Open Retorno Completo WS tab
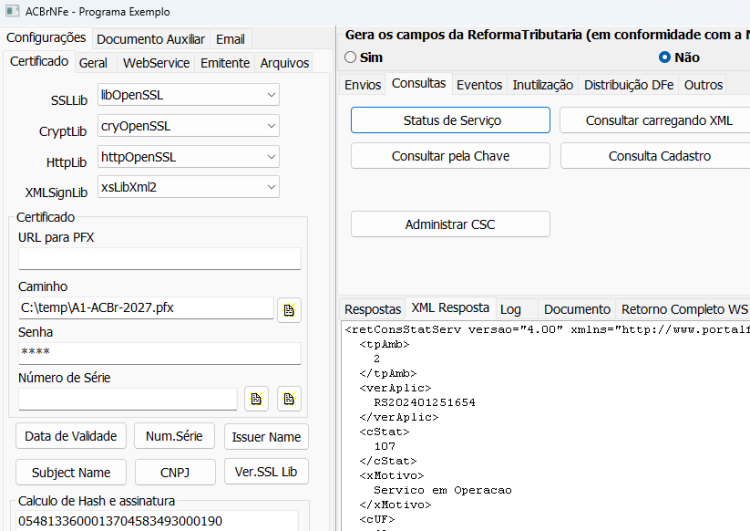750x531 pixels. point(684,310)
